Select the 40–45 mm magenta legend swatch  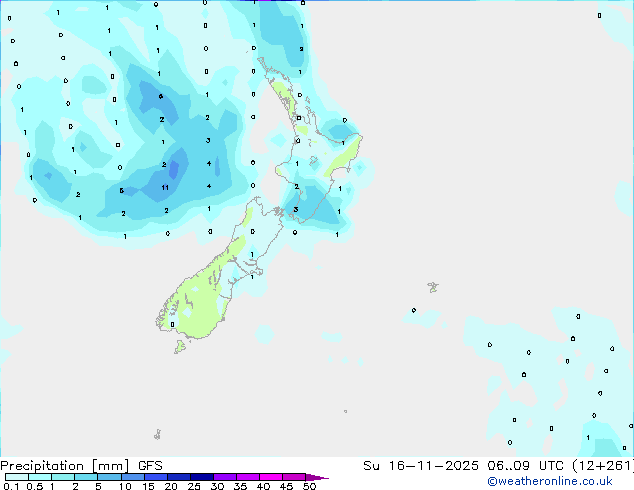[x=271, y=477]
